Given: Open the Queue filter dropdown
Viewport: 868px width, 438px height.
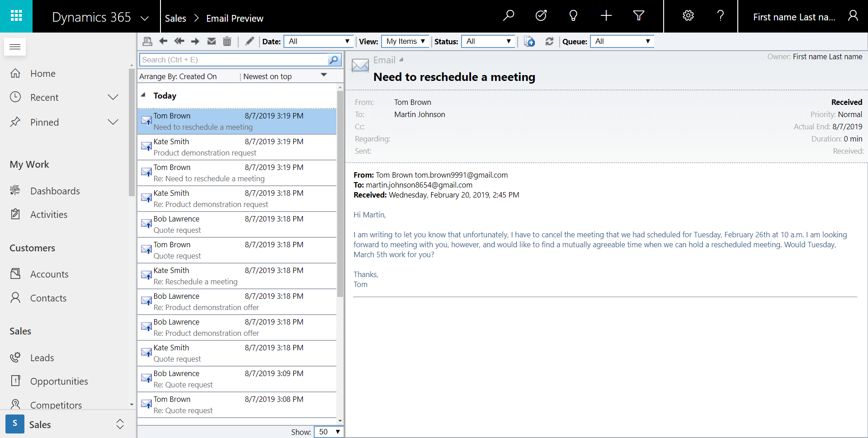Looking at the screenshot, I should click(x=622, y=41).
